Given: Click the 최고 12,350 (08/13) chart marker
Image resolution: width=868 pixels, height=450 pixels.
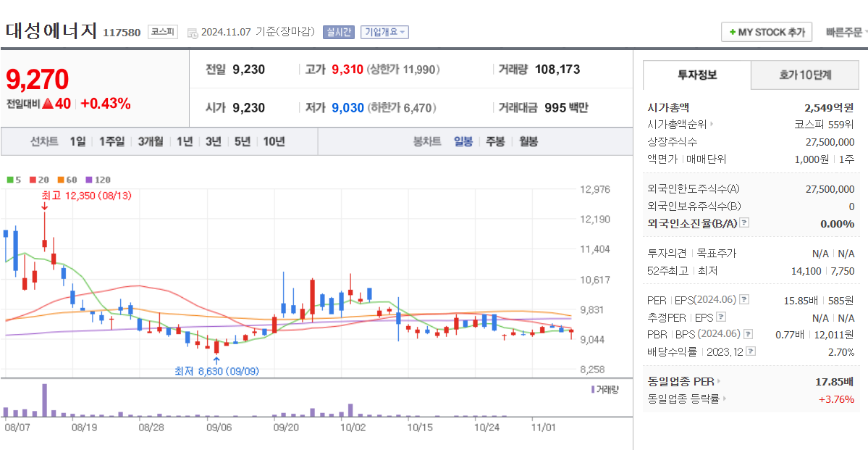Looking at the screenshot, I should pos(86,195).
